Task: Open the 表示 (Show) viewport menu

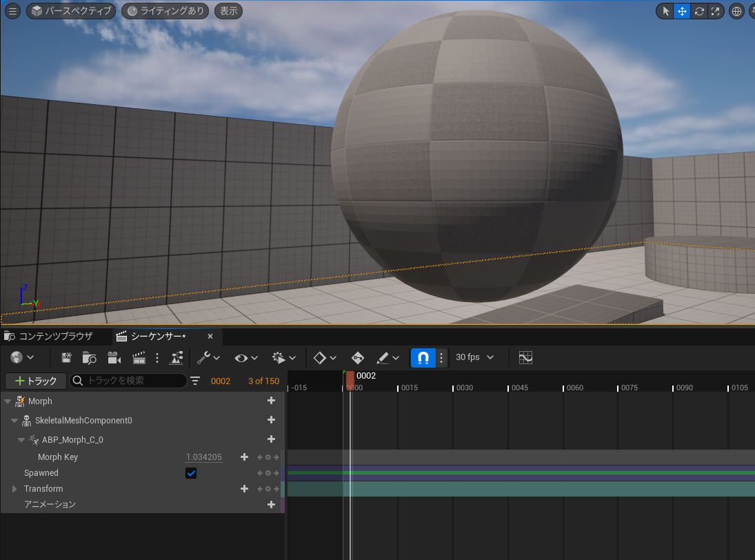Action: click(229, 11)
